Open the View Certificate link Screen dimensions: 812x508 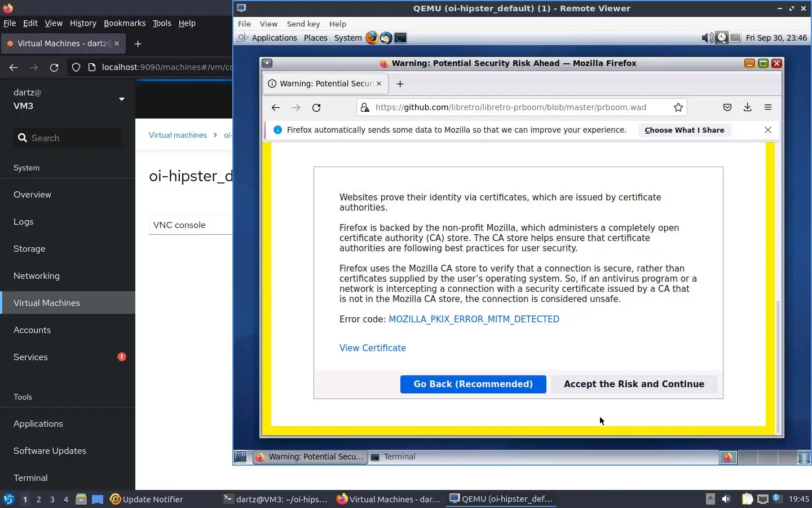point(373,348)
